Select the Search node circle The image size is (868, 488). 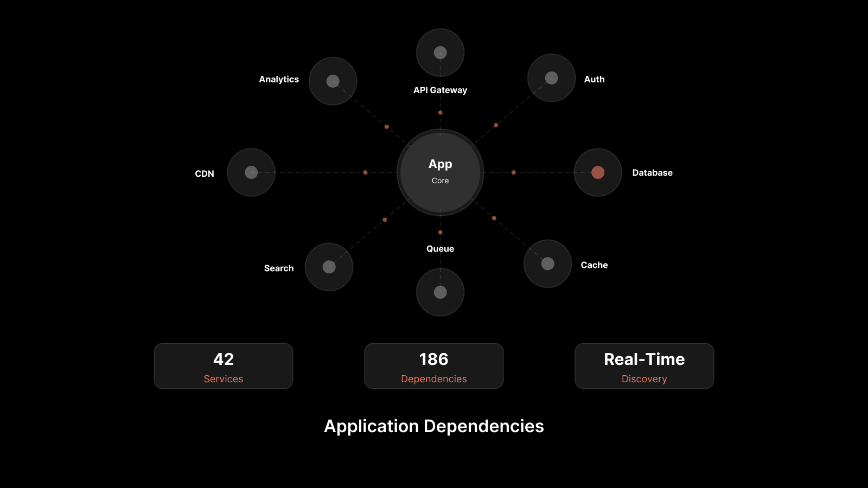click(x=329, y=267)
